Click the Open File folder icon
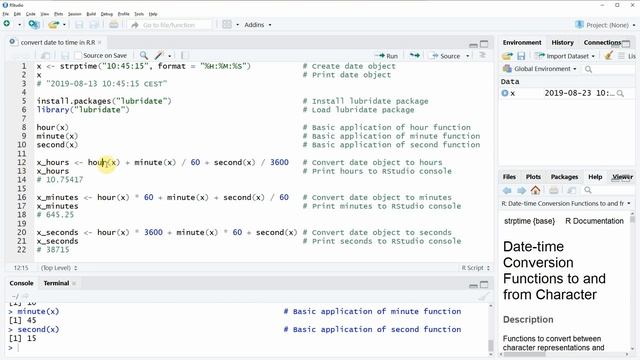This screenshot has width=640, height=360. 53,24
